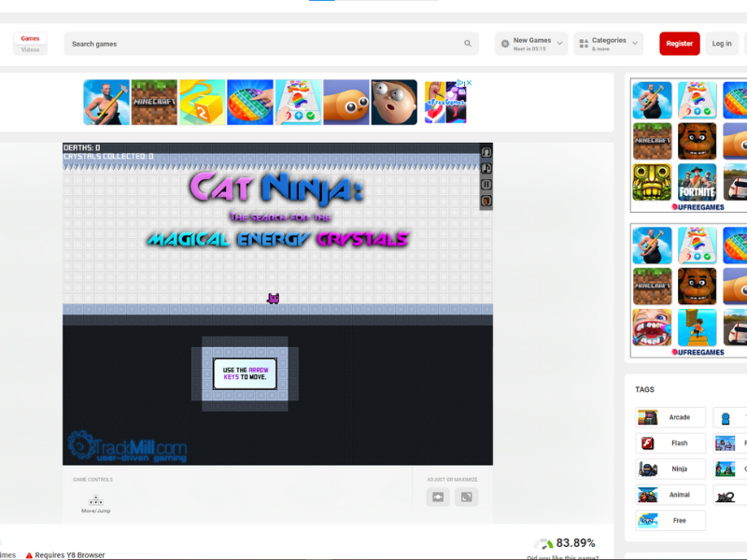
Task: Click the Move/Jump arrow keys icon
Action: [96, 500]
